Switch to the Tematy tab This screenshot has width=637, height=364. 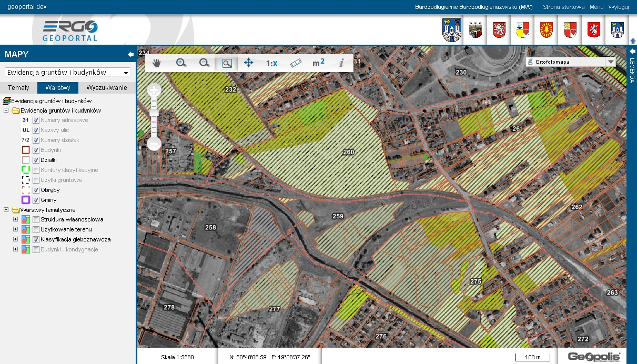18,88
